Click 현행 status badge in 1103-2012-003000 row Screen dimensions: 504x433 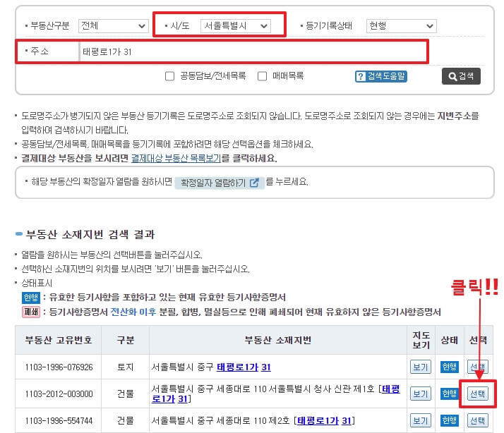point(450,394)
